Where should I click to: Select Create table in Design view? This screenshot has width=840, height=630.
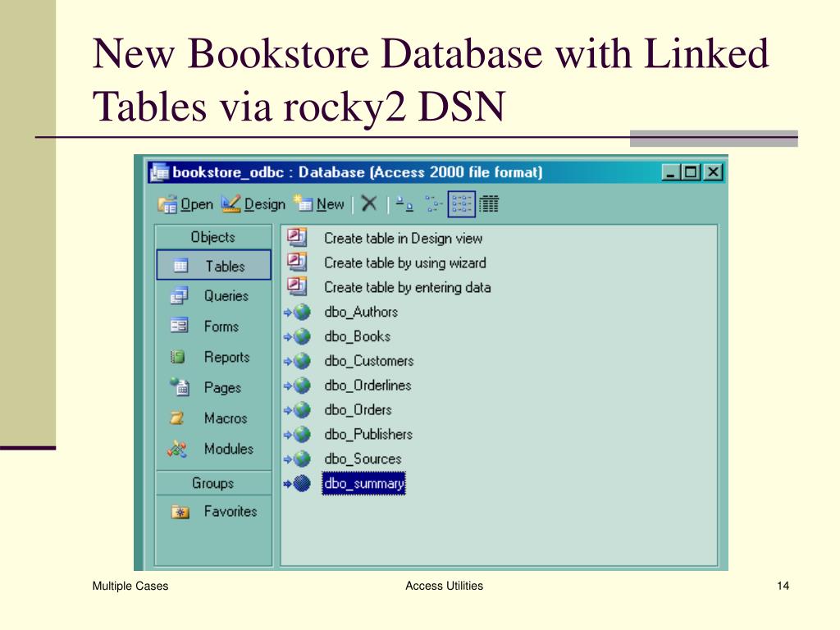pos(403,239)
